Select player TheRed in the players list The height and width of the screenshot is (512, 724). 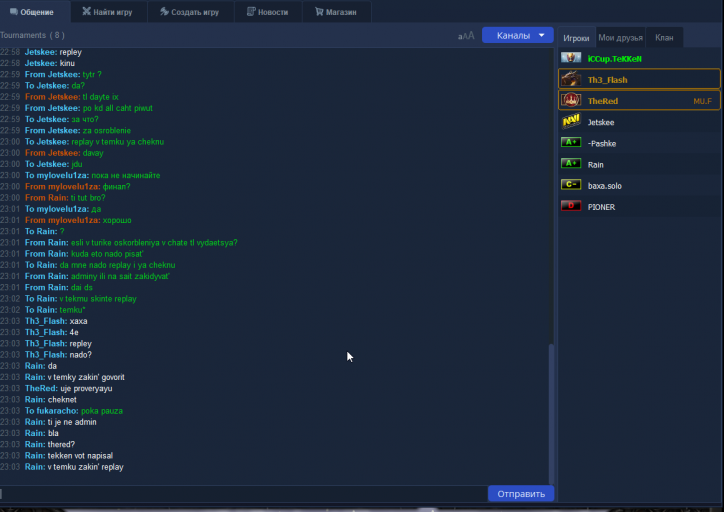[x=639, y=100]
